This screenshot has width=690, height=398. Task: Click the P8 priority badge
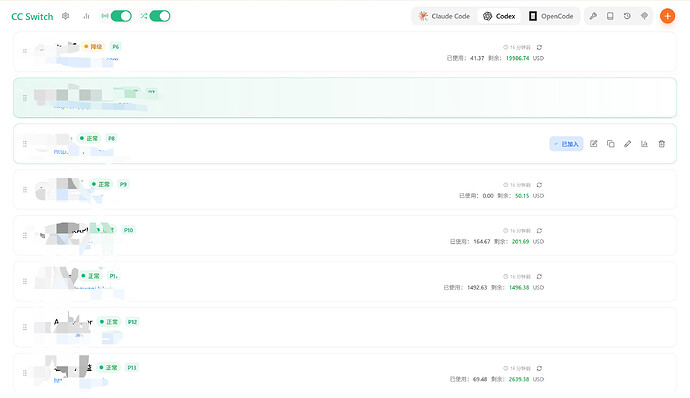112,138
